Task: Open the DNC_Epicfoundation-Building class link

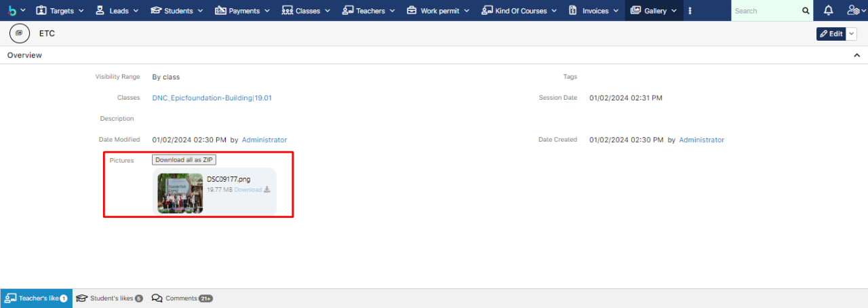Action: tap(212, 98)
